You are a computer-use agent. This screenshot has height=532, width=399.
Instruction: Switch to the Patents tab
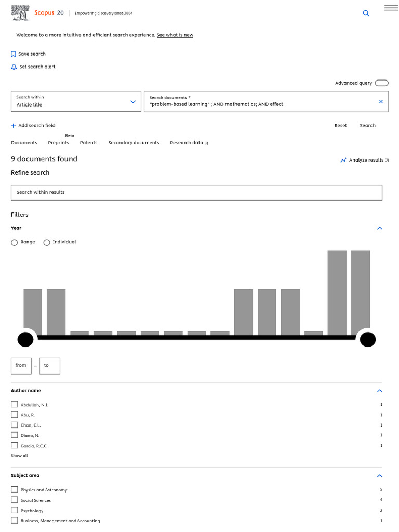(88, 143)
